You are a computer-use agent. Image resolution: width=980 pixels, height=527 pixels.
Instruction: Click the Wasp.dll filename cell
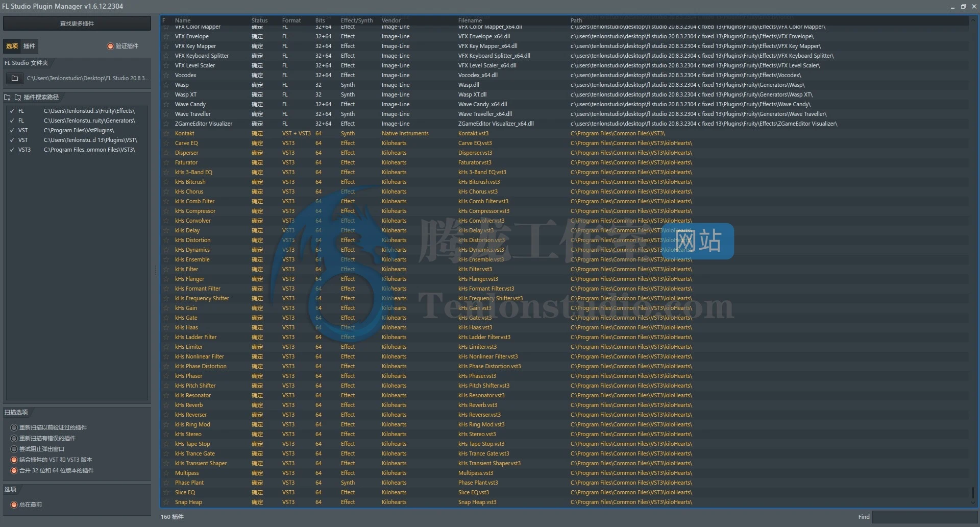pyautogui.click(x=469, y=85)
